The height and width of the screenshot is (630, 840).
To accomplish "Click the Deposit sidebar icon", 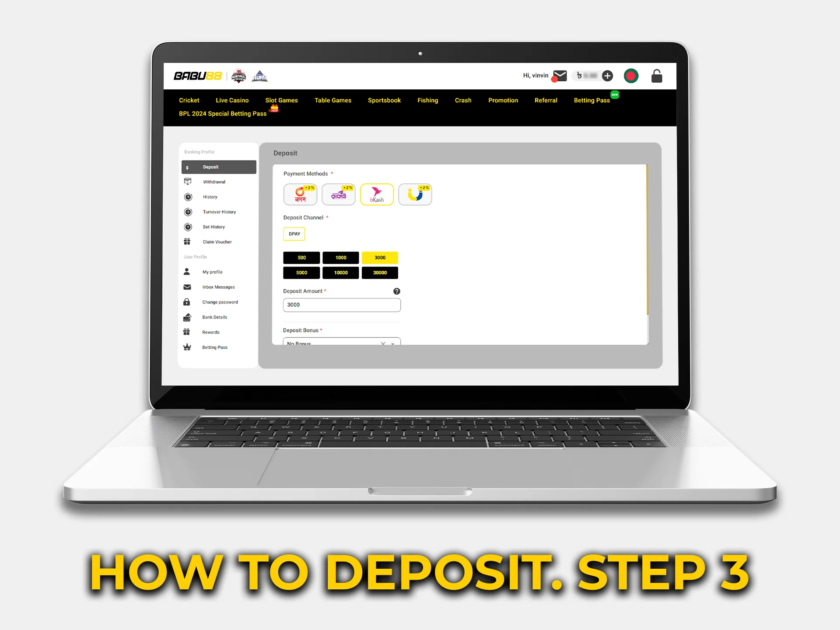I will 188,167.
